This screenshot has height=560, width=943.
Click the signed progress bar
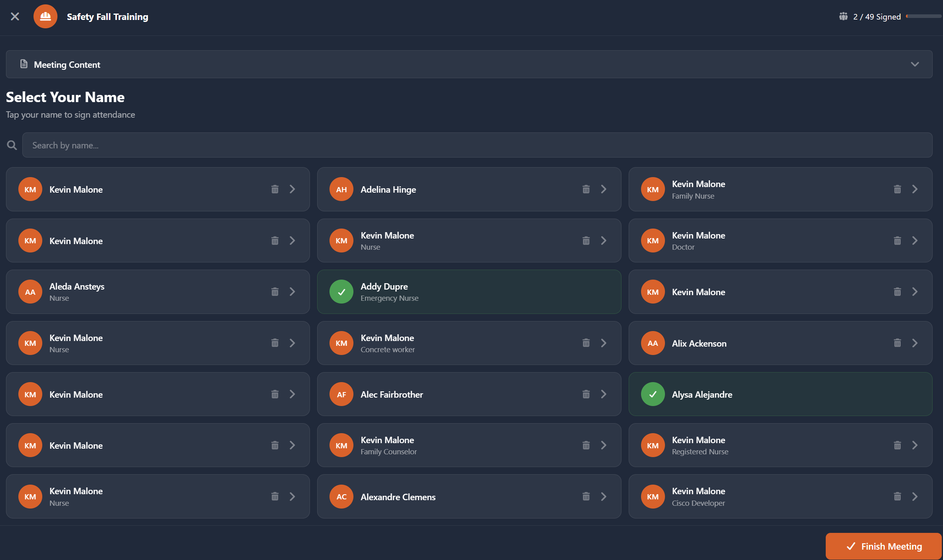click(x=923, y=16)
